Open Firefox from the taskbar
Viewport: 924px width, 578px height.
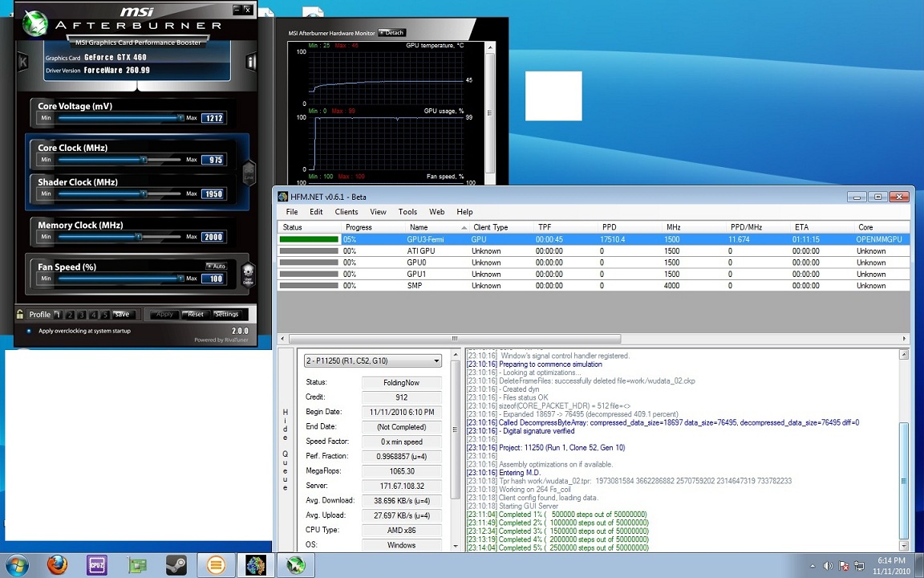point(57,564)
